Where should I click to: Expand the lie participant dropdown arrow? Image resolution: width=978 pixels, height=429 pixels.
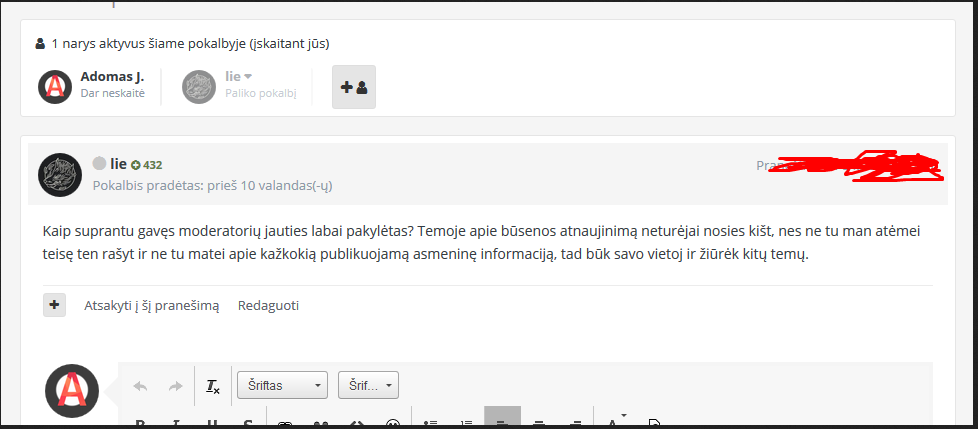pyautogui.click(x=248, y=77)
